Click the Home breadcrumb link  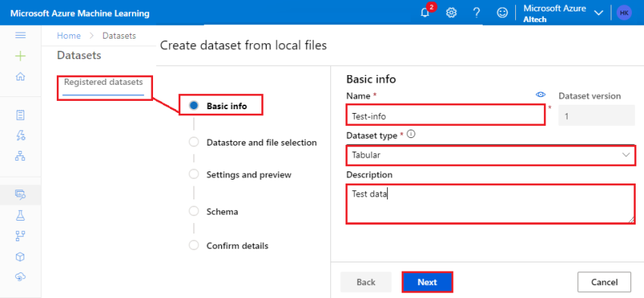pyautogui.click(x=69, y=36)
